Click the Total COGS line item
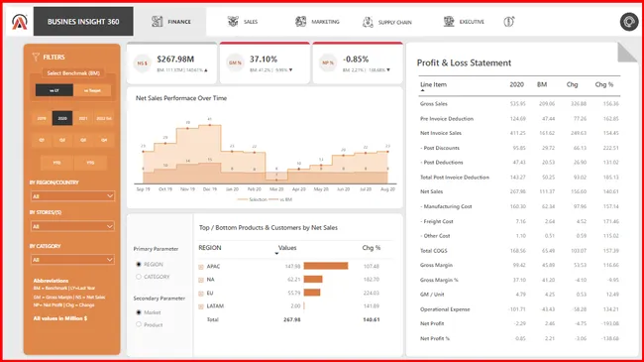The height and width of the screenshot is (362, 644). click(x=433, y=251)
